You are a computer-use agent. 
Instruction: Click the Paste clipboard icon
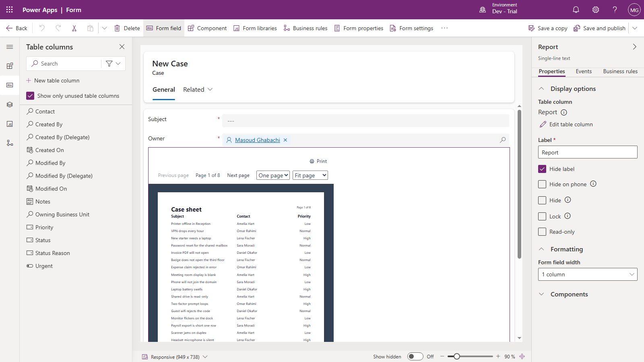pos(90,28)
